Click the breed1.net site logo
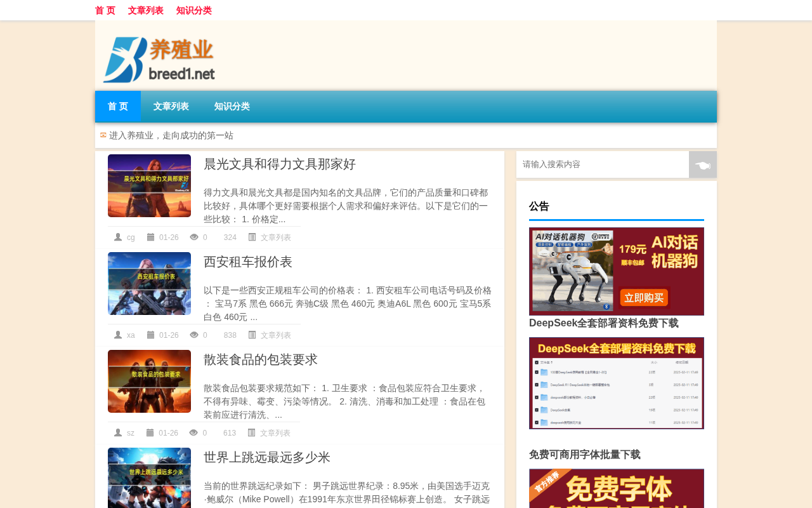Screen dimensions: 812x508 [159, 59]
